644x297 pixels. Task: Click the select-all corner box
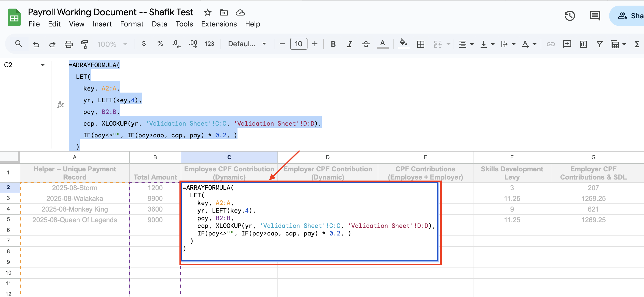pos(10,157)
